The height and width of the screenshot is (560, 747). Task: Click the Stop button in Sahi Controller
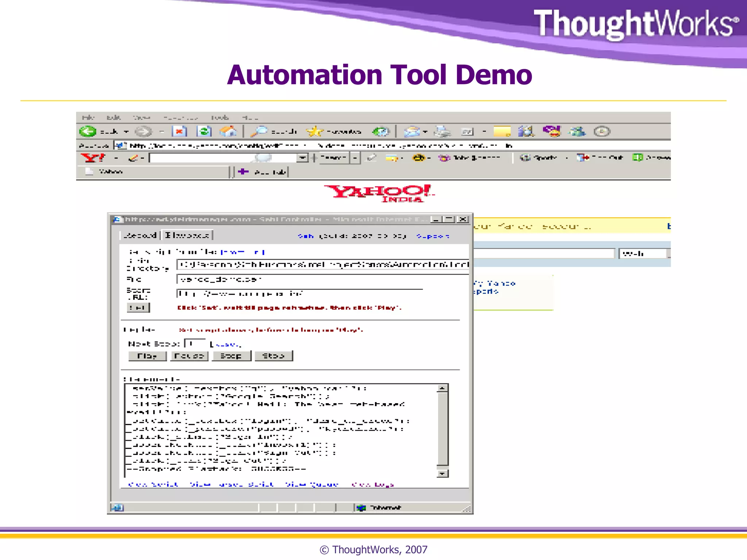pos(274,356)
